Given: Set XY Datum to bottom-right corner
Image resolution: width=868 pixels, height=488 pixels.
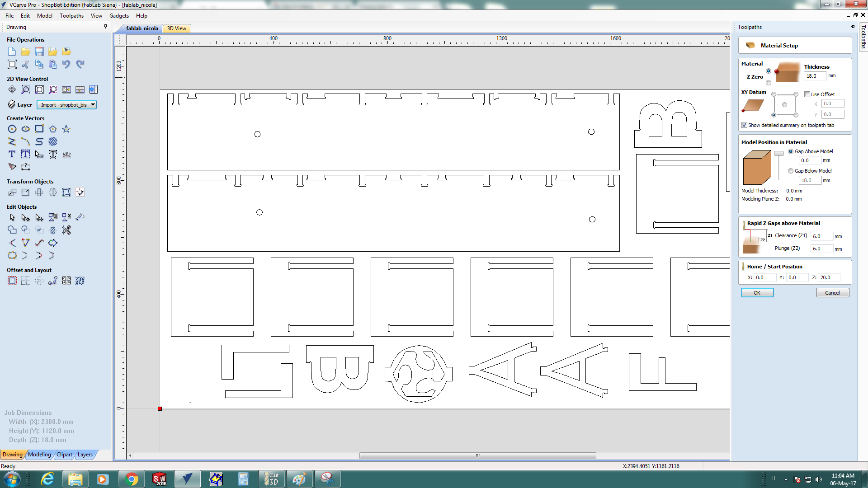Looking at the screenshot, I should click(x=796, y=115).
